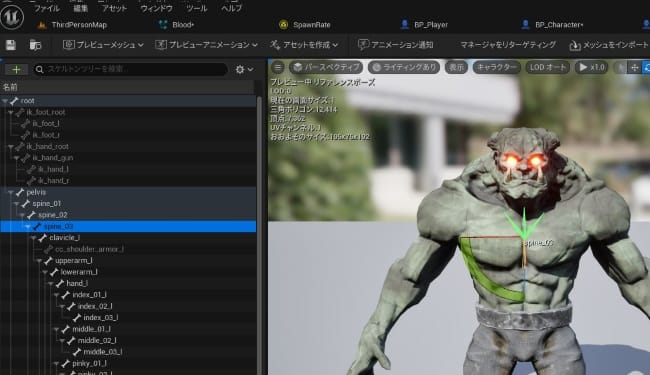Click the bone icon next to index_03_l
The width and height of the screenshot is (650, 375).
[77, 318]
